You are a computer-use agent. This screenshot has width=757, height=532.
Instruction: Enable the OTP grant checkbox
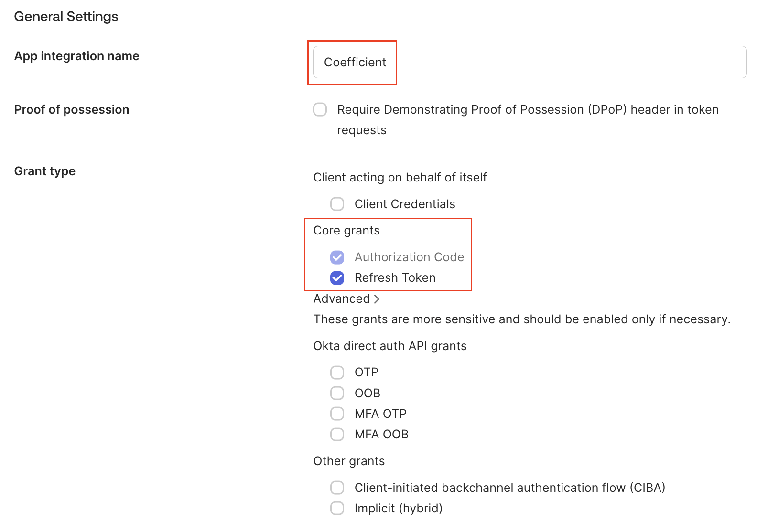pyautogui.click(x=337, y=372)
